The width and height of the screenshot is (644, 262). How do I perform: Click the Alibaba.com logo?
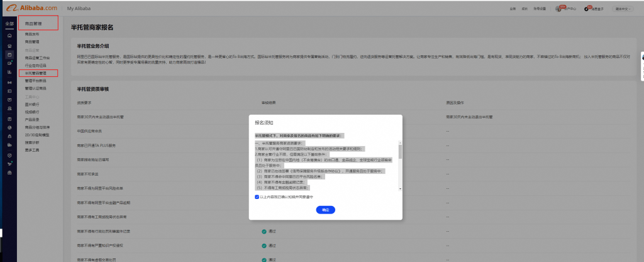point(31,8)
